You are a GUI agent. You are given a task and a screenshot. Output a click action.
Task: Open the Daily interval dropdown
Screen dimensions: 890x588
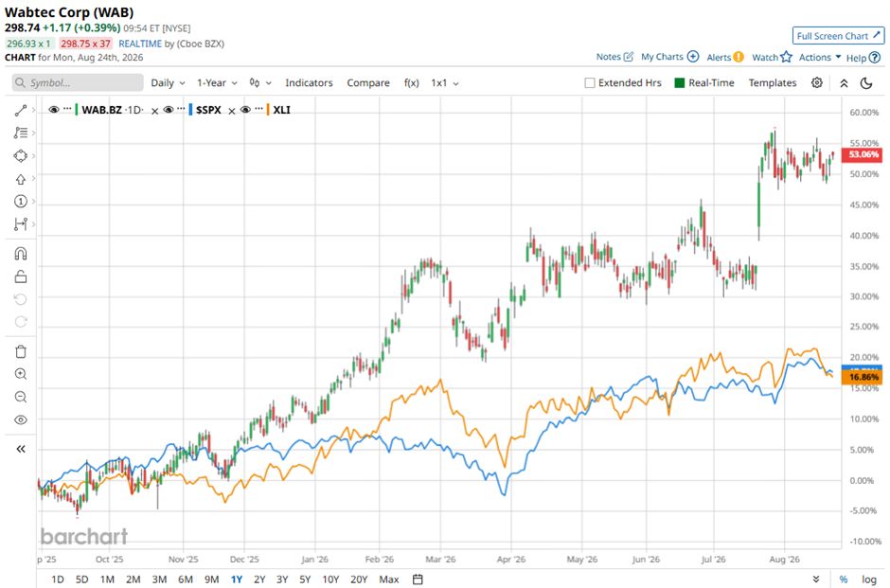coord(168,83)
